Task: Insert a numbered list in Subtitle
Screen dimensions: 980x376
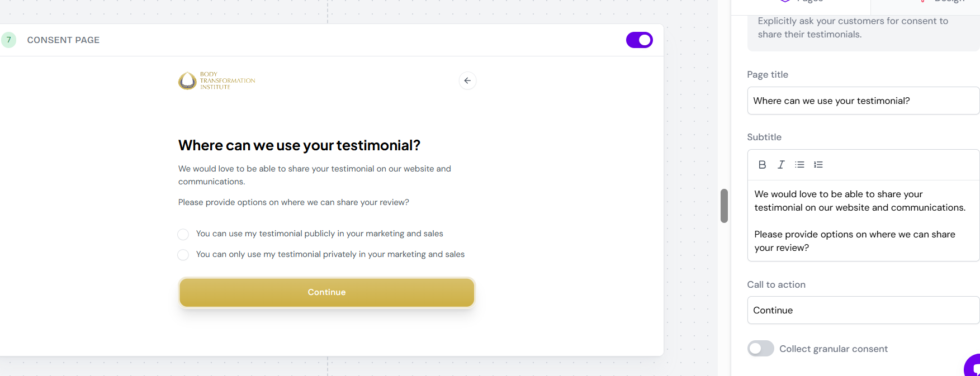Action: 818,165
